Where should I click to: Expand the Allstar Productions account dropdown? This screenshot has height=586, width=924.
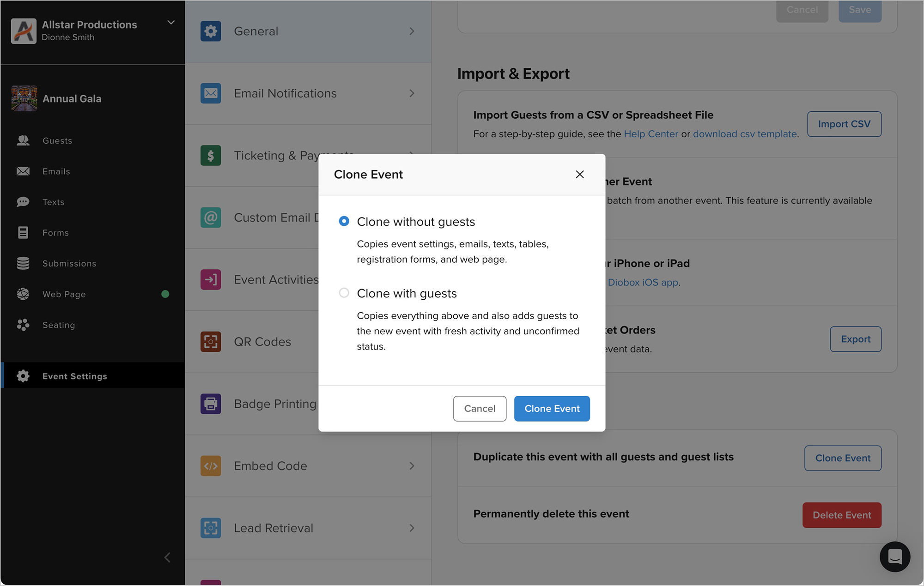point(171,22)
